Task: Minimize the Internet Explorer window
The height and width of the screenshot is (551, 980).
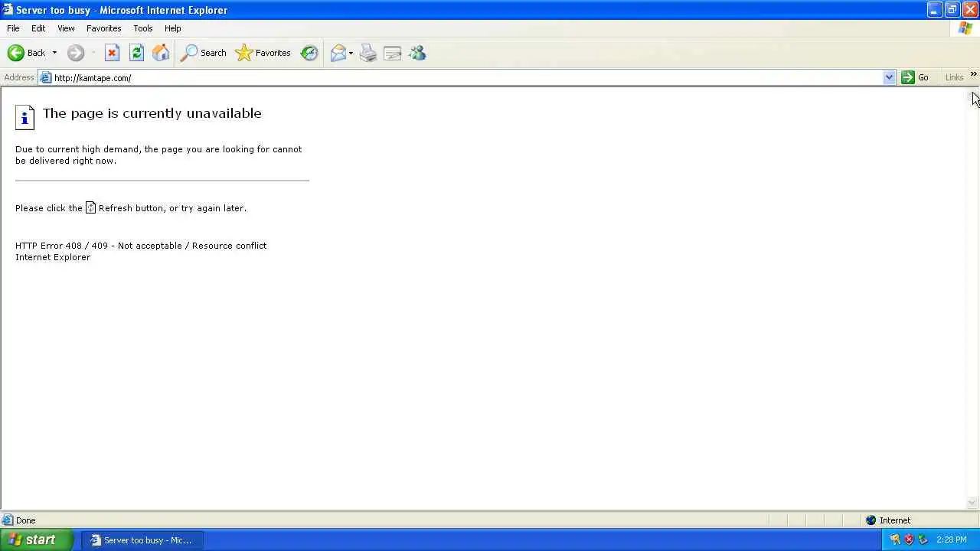Action: point(934,10)
